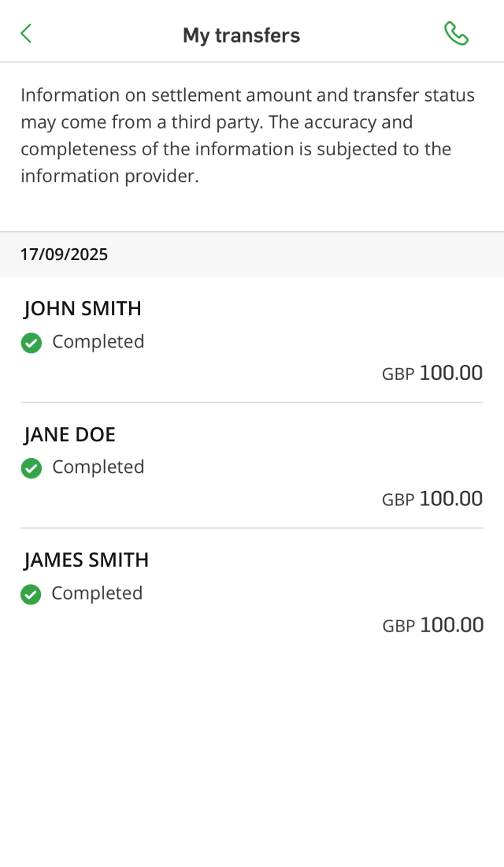Click Completed status under James Smith
This screenshot has width=504, height=867.
[x=97, y=594]
